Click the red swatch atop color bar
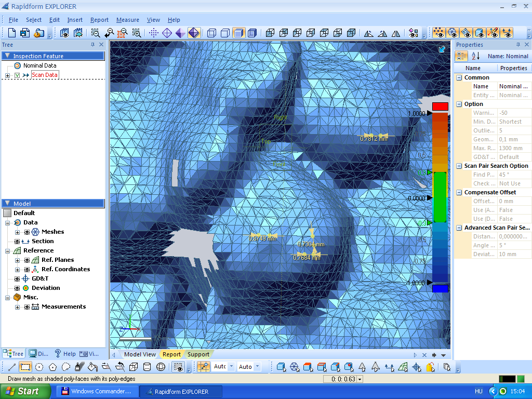 coord(440,106)
